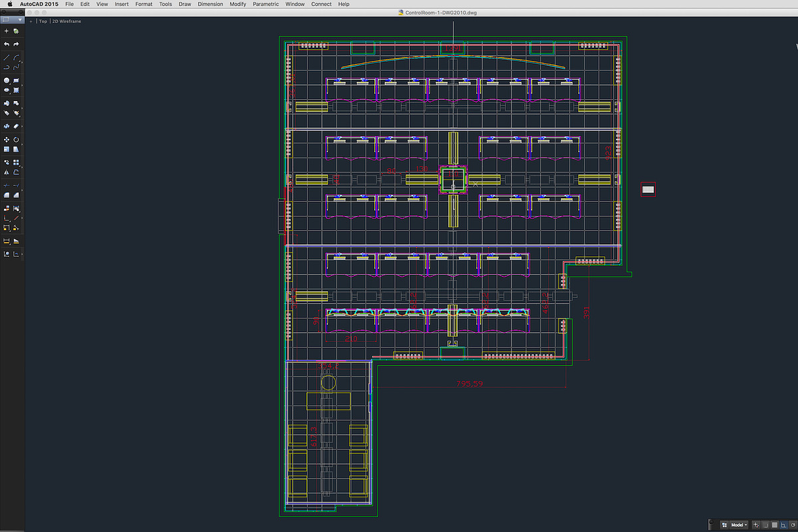Select the Line tool
The height and width of the screenshot is (532, 798).
[7, 58]
